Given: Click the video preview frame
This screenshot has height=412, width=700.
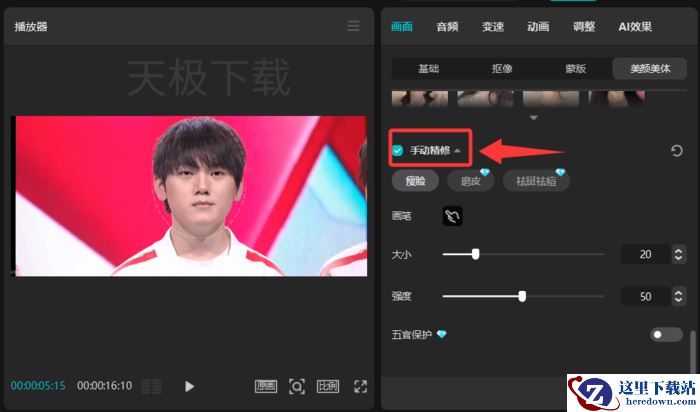Looking at the screenshot, I should [189, 196].
